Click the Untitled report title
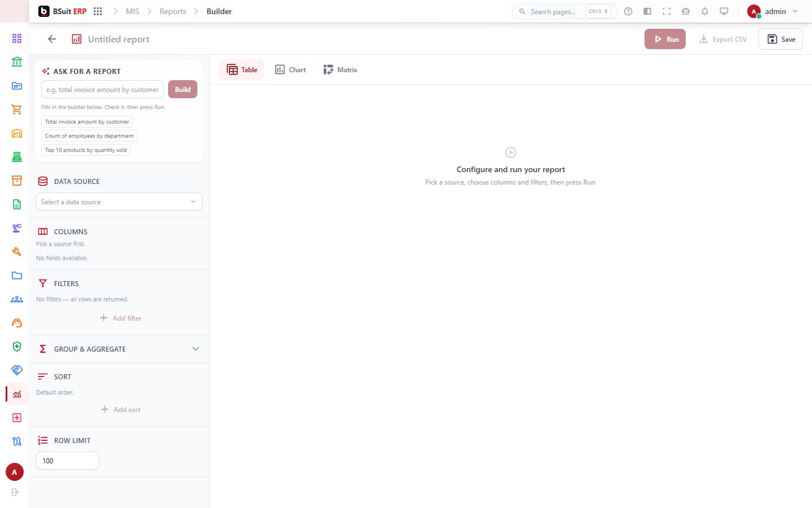Image resolution: width=812 pixels, height=508 pixels. (x=118, y=39)
